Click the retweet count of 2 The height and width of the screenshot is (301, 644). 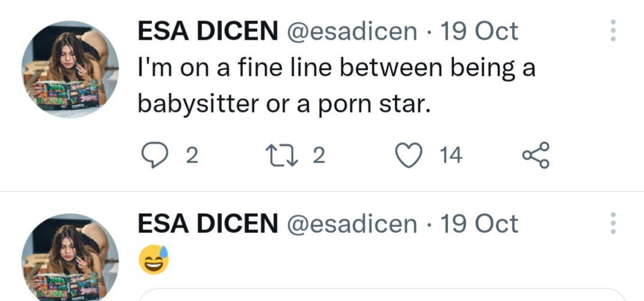point(319,156)
